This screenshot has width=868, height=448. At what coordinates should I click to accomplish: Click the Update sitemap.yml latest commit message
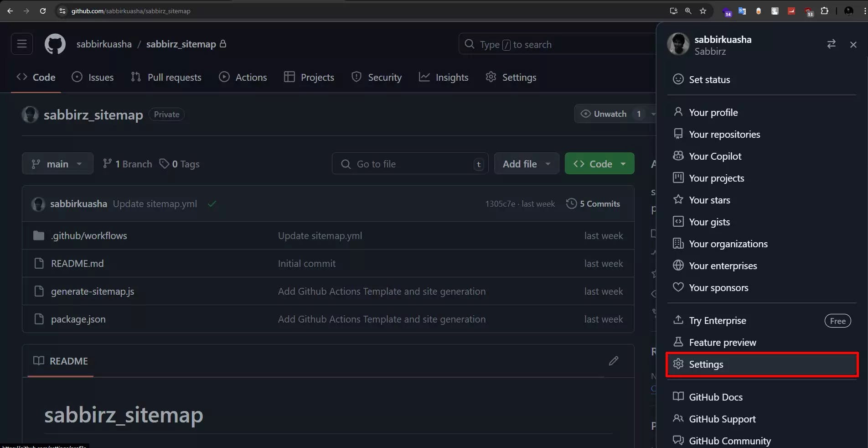pyautogui.click(x=155, y=204)
